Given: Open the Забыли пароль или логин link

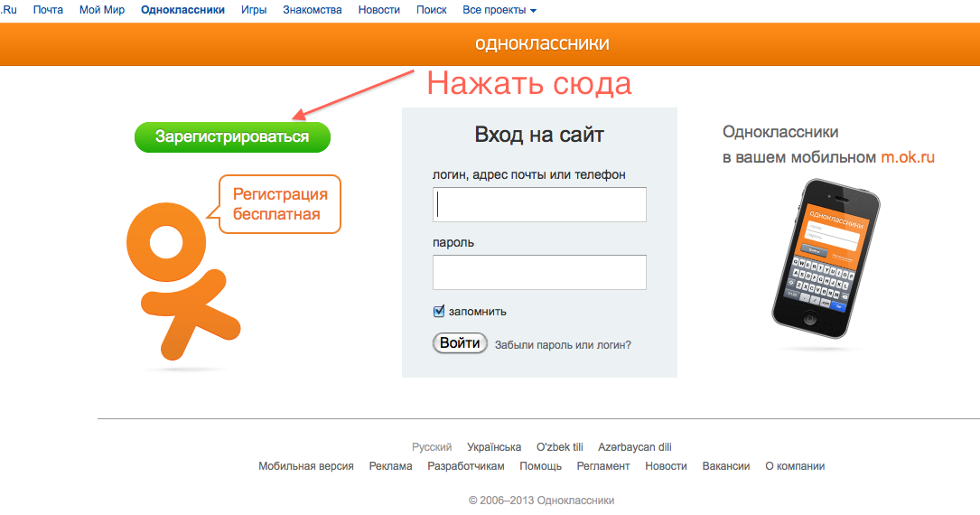Looking at the screenshot, I should (x=563, y=345).
